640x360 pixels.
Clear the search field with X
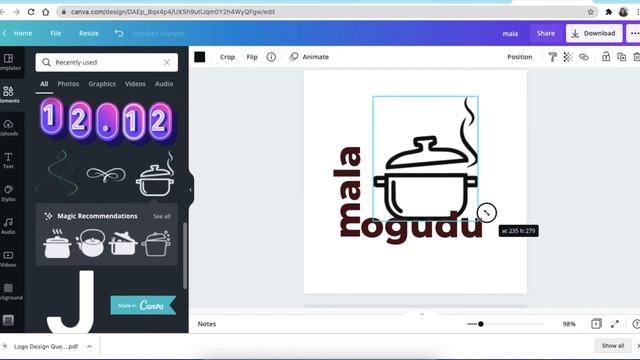tap(167, 62)
